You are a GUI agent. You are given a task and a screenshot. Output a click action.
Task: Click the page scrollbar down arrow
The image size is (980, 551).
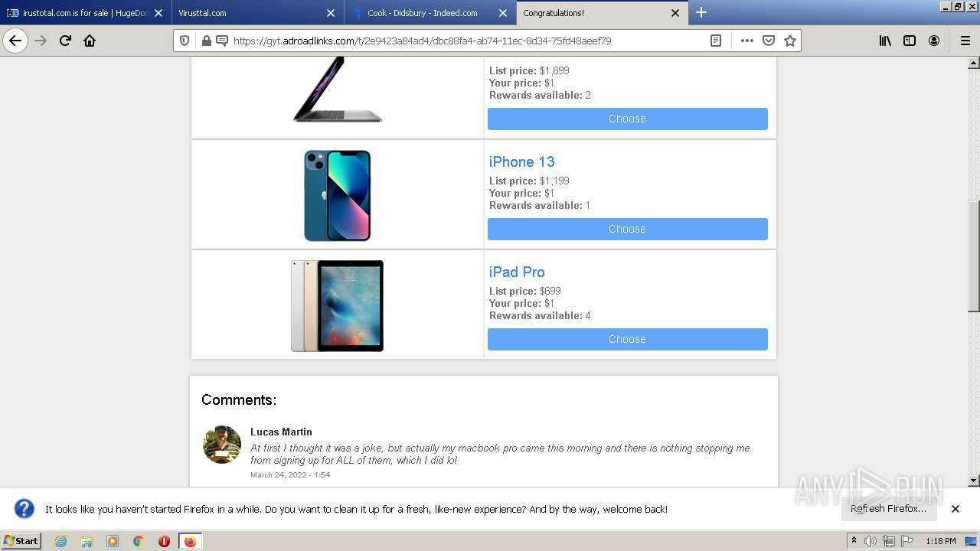(x=973, y=481)
